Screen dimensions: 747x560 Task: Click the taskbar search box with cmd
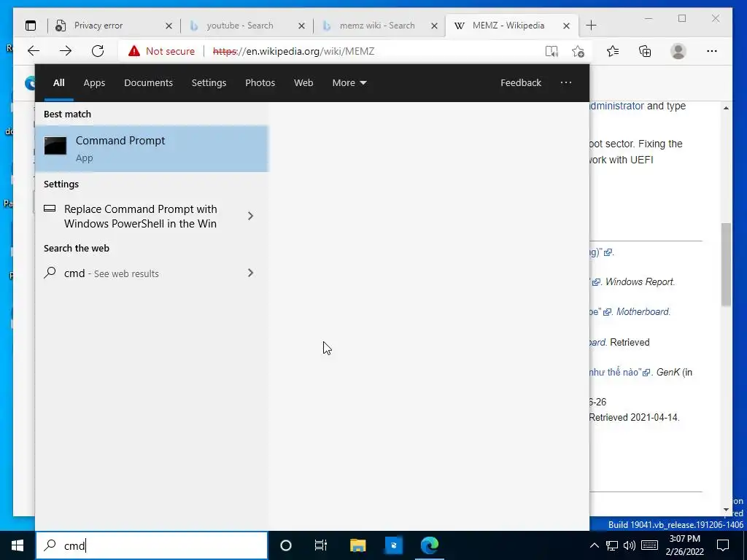tap(152, 545)
